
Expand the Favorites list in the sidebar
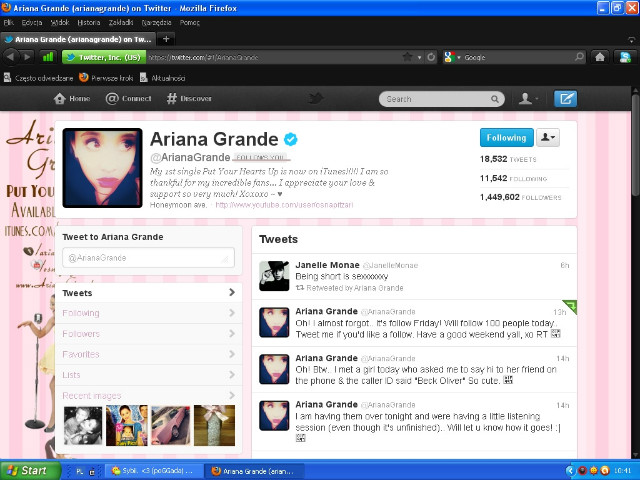click(x=149, y=354)
